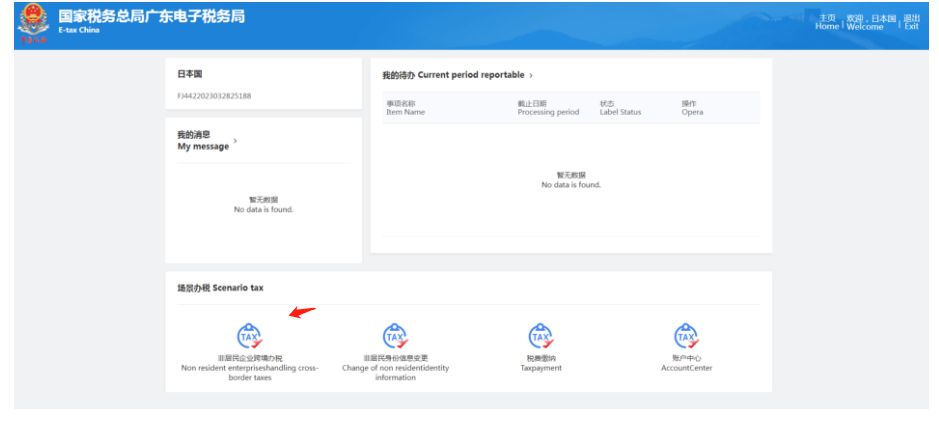Screen dimensions: 939x427
Task: Click the Scenario tax section heading
Action: click(220, 288)
